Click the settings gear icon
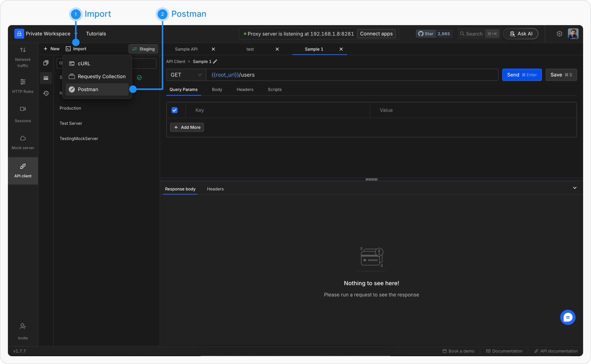Image resolution: width=591 pixels, height=364 pixels. point(559,34)
